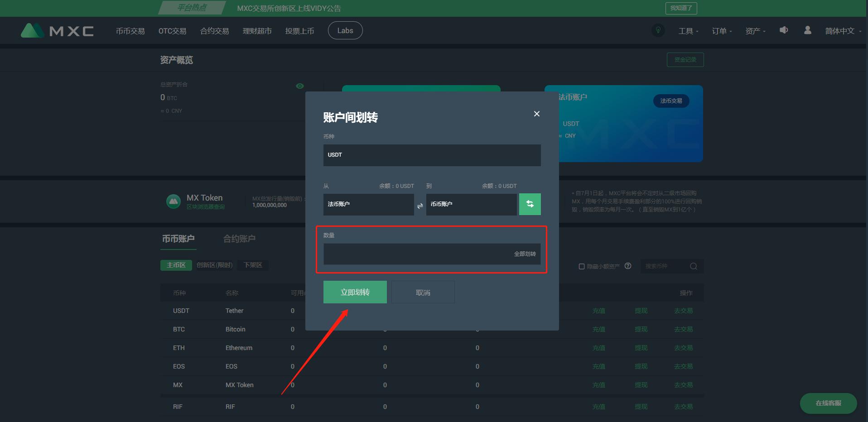Go to 币币交易 in navigation
This screenshot has height=422, width=868.
pyautogui.click(x=130, y=31)
